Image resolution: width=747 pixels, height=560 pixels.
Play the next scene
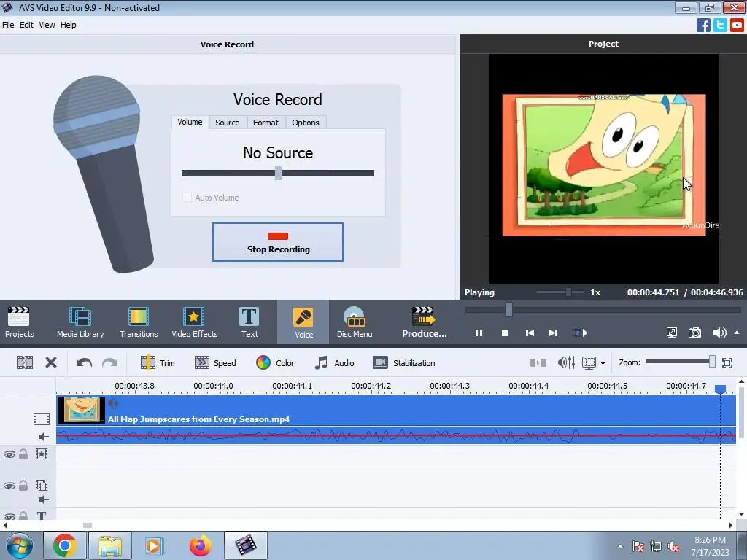pyautogui.click(x=580, y=332)
